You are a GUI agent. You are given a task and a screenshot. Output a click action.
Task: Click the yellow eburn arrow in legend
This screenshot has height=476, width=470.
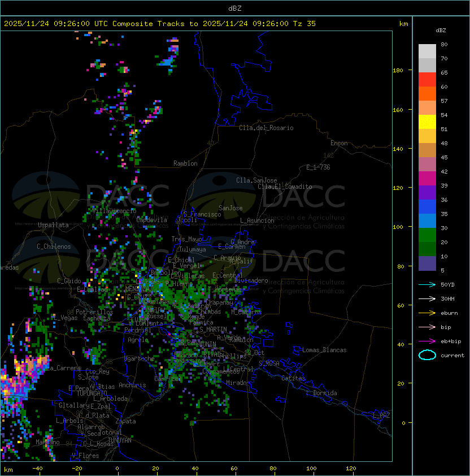[427, 313]
